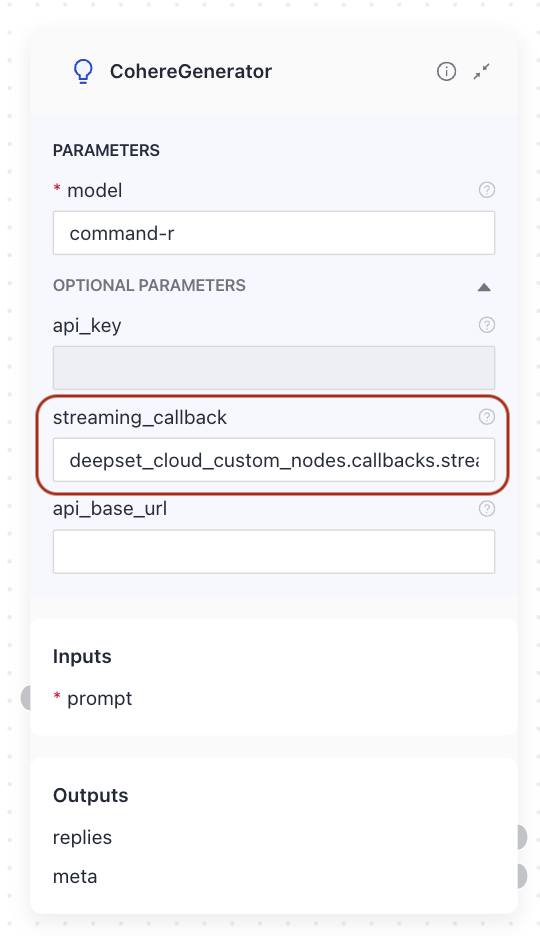Click the PARAMETERS heading

coord(106,150)
